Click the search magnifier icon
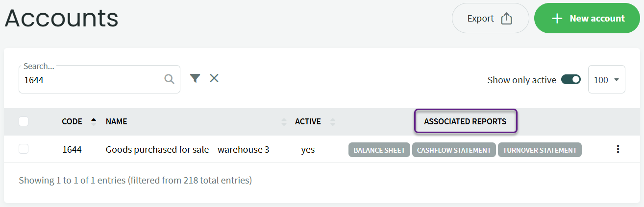The height and width of the screenshot is (207, 644). 169,79
